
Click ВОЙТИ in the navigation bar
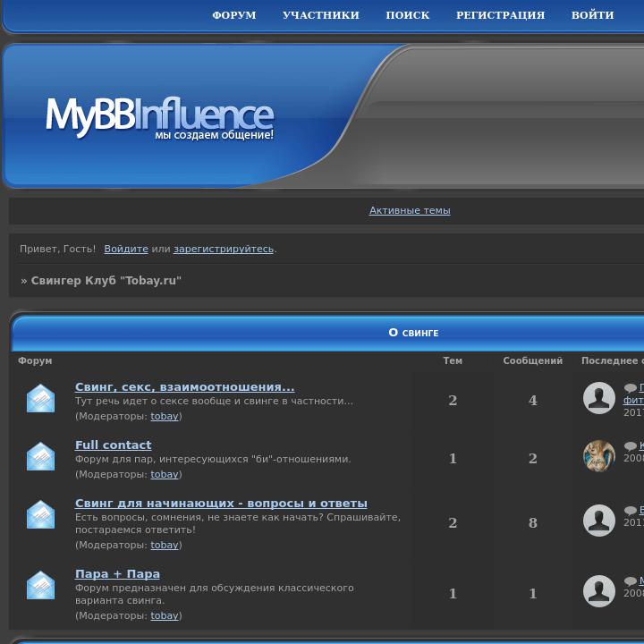point(592,15)
